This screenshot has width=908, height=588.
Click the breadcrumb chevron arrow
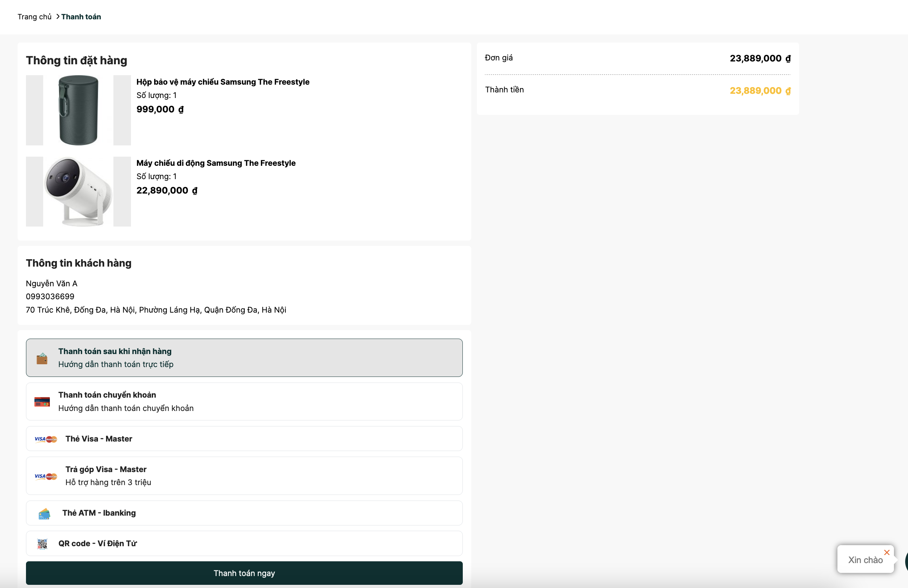pos(58,17)
